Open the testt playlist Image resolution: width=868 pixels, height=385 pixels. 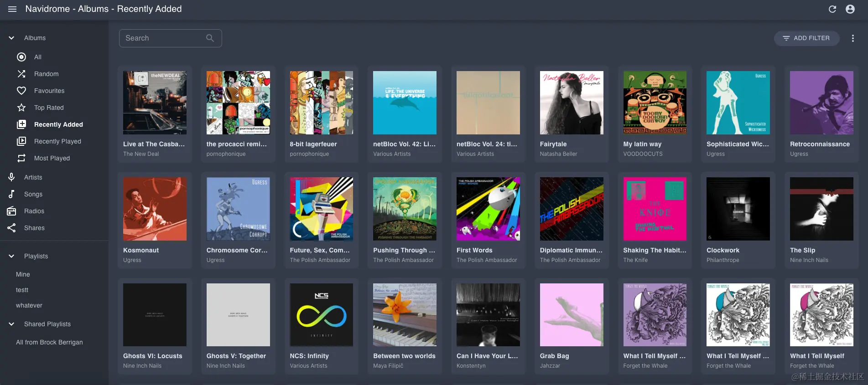[22, 290]
